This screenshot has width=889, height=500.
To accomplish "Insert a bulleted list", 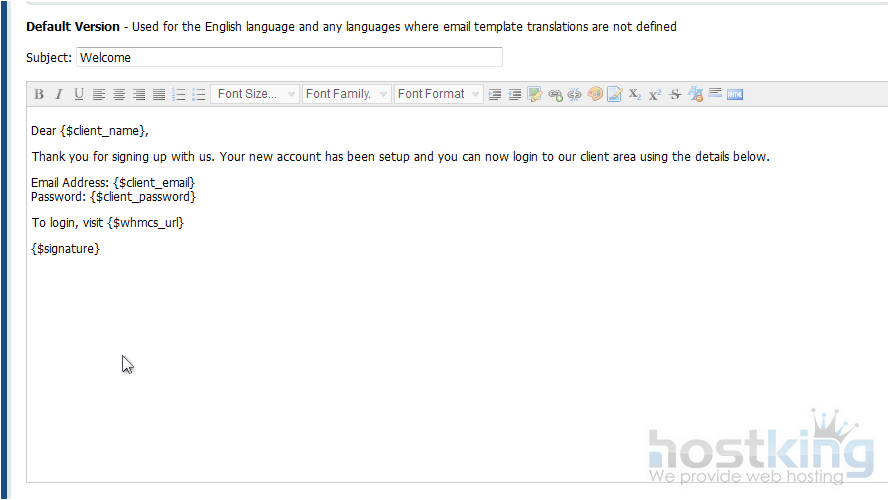I will point(199,94).
